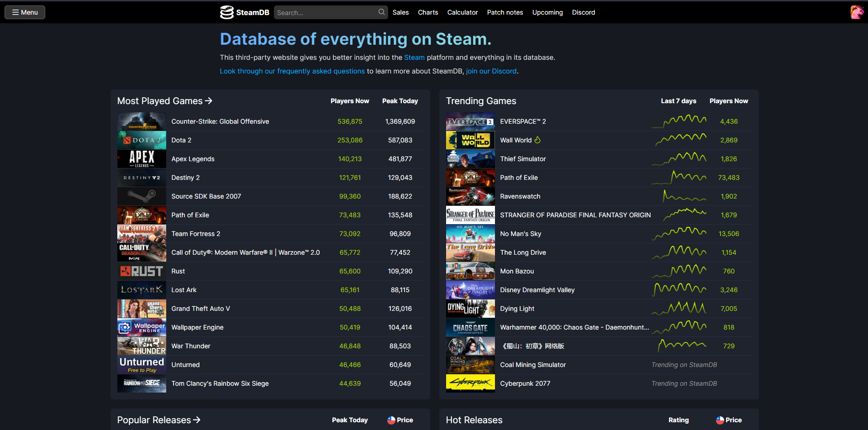Click the Peak Today header in Most Played
This screenshot has height=430, width=868.
400,101
